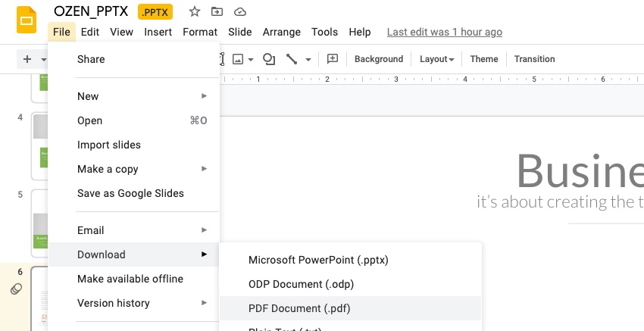
Task: Click the Theme toolbar button
Action: click(x=484, y=59)
